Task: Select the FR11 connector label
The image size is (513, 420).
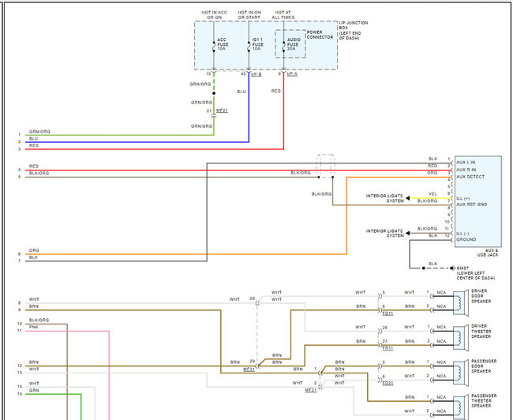Action: 387,347
